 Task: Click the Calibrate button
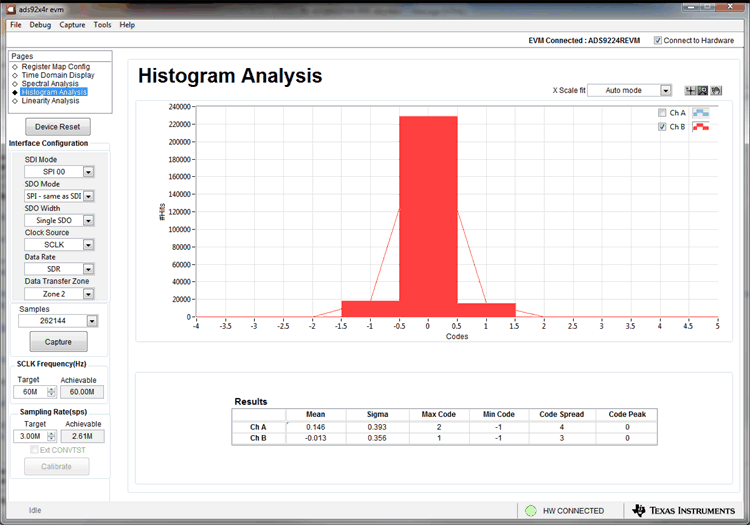tap(57, 467)
